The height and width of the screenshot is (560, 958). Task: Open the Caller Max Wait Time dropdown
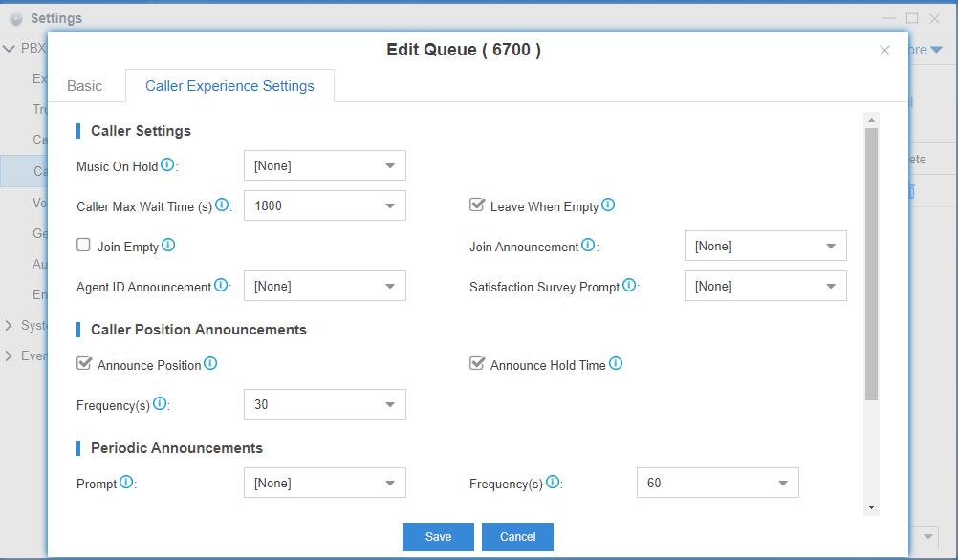point(325,205)
